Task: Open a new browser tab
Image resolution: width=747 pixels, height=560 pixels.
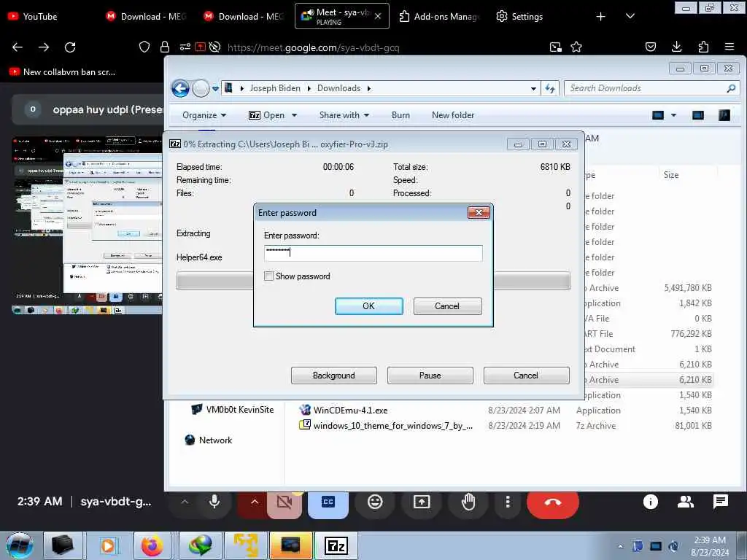Action: tap(601, 17)
